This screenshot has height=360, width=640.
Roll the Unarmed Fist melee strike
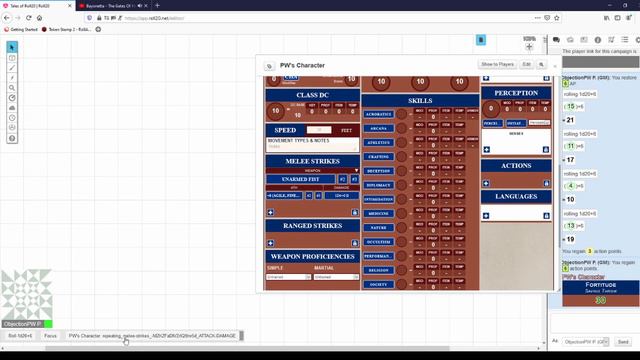pyautogui.click(x=300, y=179)
